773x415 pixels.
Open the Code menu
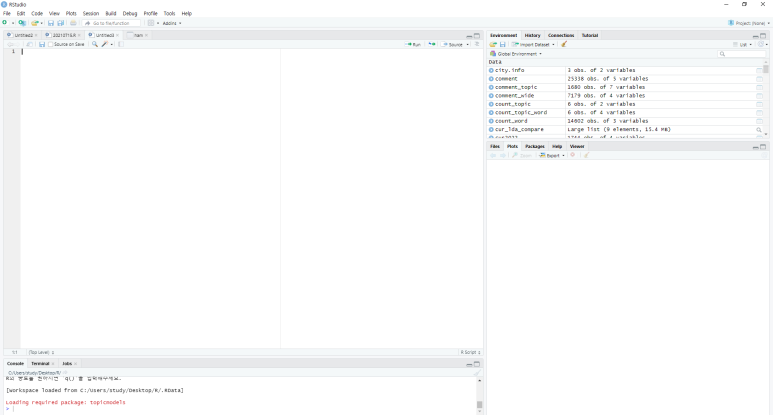point(37,13)
